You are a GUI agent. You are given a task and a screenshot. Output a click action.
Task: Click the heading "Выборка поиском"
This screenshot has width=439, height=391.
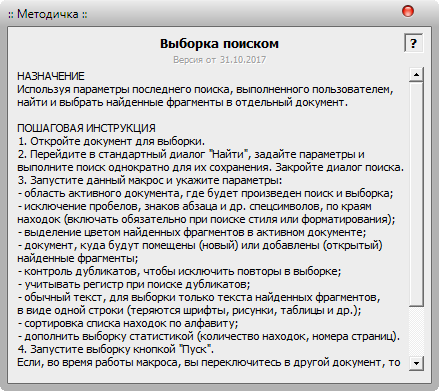click(x=219, y=44)
